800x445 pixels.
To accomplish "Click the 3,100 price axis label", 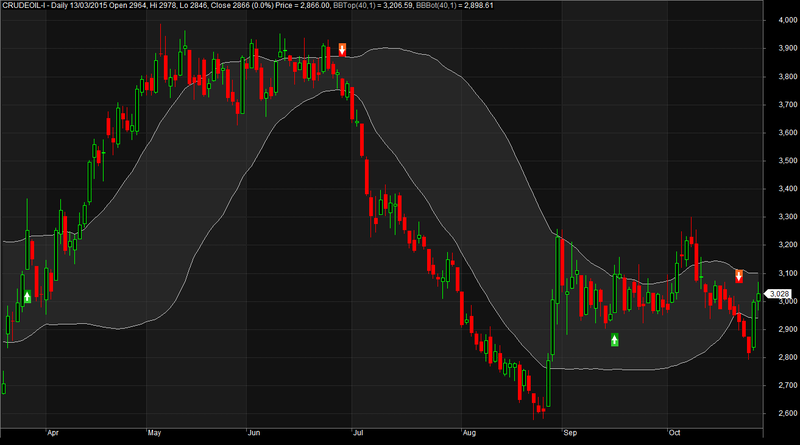I will click(x=788, y=273).
